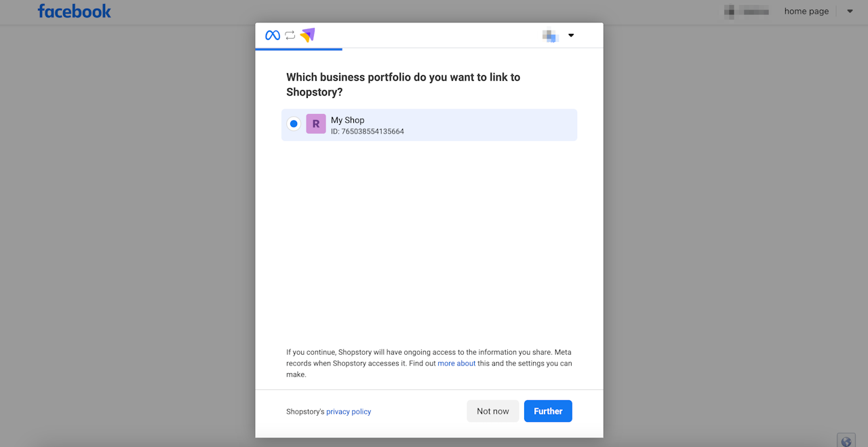Click the My Shop portfolio name
This screenshot has width=868, height=447.
tap(348, 120)
